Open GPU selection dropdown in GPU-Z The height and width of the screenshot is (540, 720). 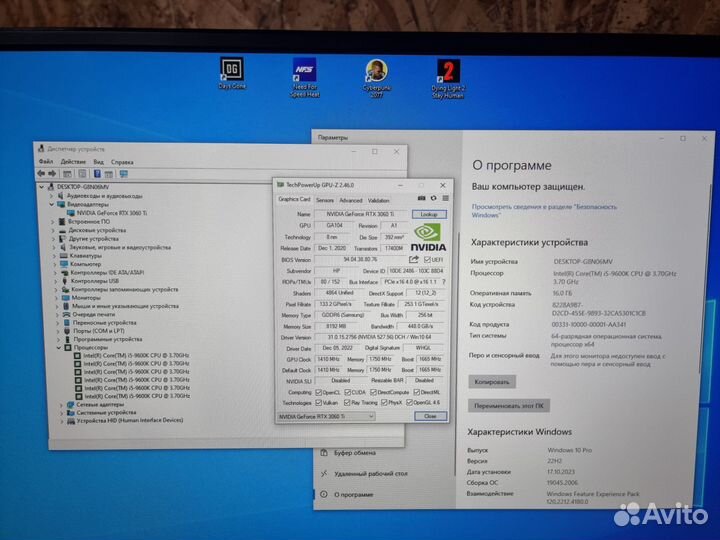coord(326,416)
